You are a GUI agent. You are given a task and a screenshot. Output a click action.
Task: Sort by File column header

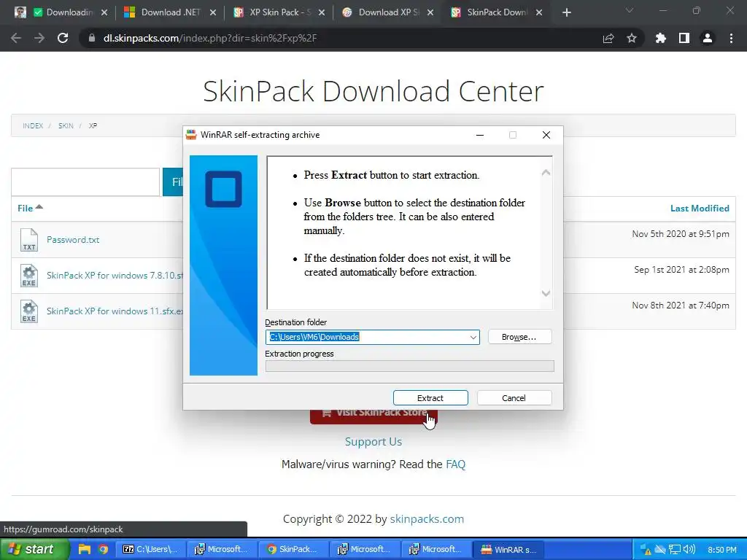[29, 208]
